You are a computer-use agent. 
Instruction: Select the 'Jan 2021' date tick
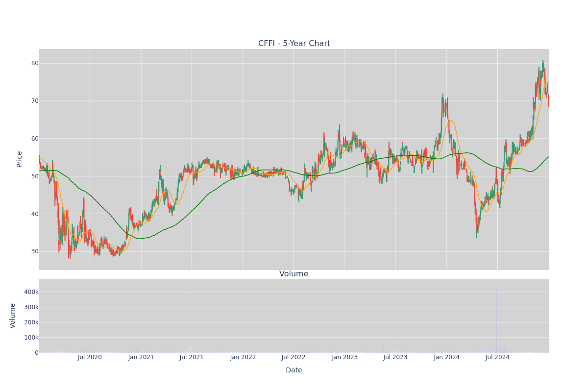pos(141,357)
